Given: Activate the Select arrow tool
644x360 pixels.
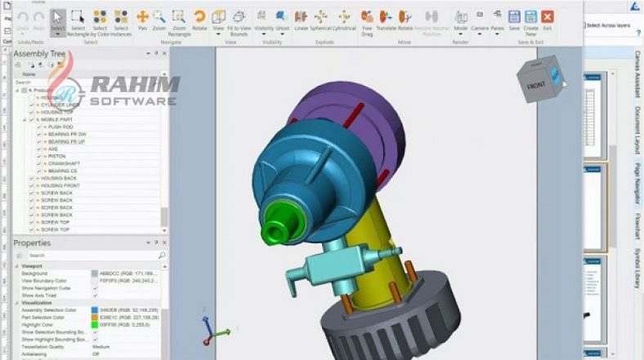Looking at the screenshot, I should pos(57,21).
